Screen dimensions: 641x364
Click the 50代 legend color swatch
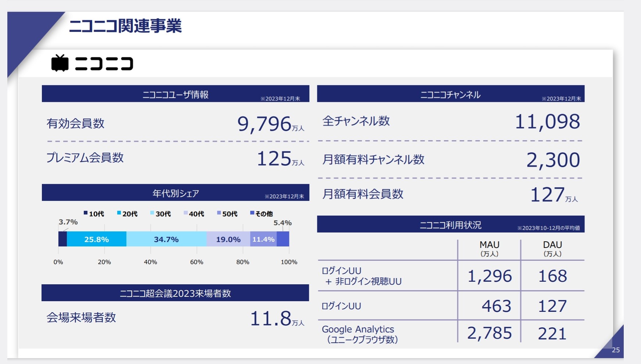pos(219,213)
